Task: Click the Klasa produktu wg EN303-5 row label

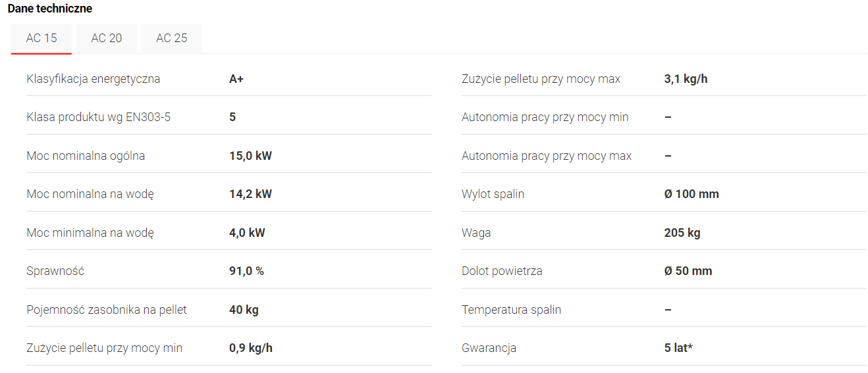Action: pyautogui.click(x=99, y=117)
